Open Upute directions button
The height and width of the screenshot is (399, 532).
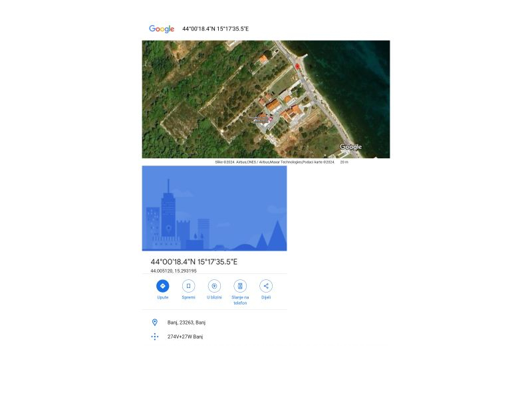tap(163, 286)
